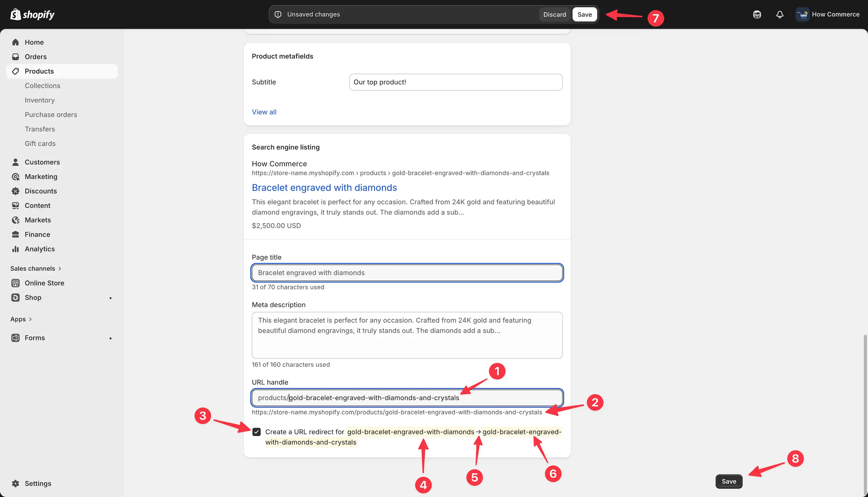Expand the Apps section chevron
Viewport: 868px width, 497px height.
click(x=30, y=319)
